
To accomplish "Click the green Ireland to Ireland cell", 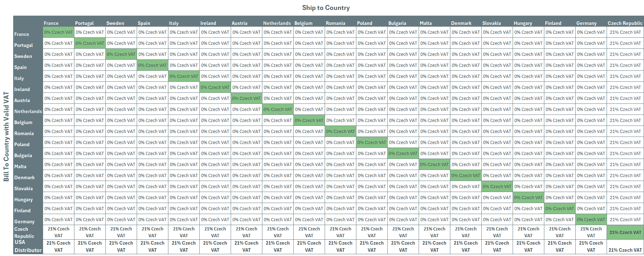I will point(215,87).
